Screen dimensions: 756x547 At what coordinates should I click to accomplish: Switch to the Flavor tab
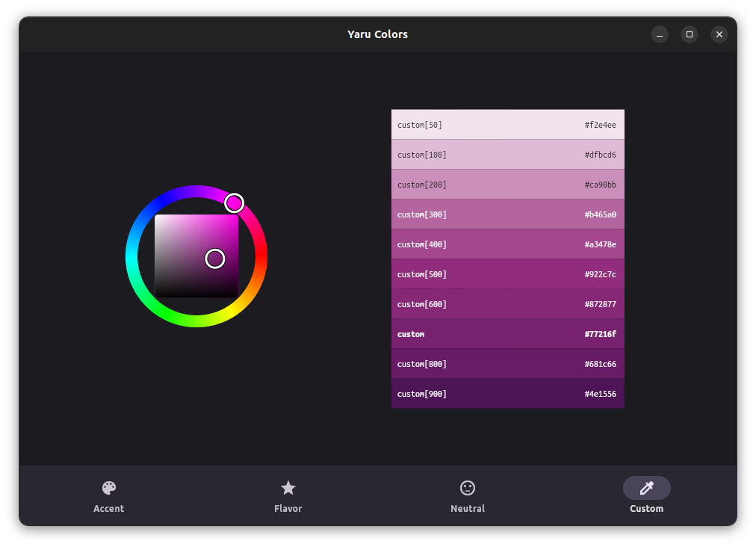point(288,496)
